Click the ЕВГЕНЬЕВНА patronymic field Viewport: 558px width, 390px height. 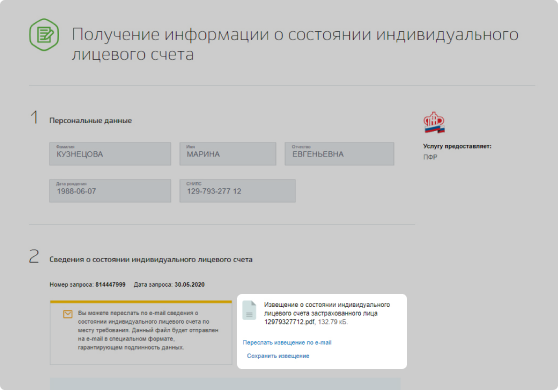[x=339, y=154]
